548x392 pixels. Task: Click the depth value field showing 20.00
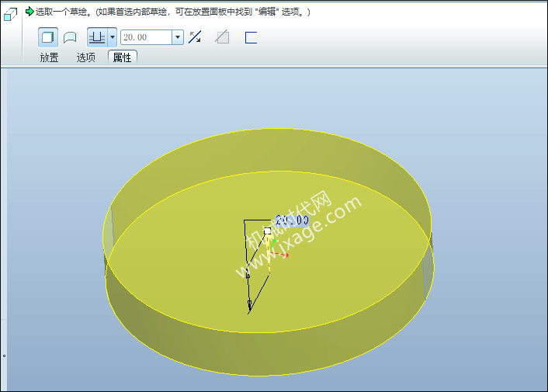[146, 37]
